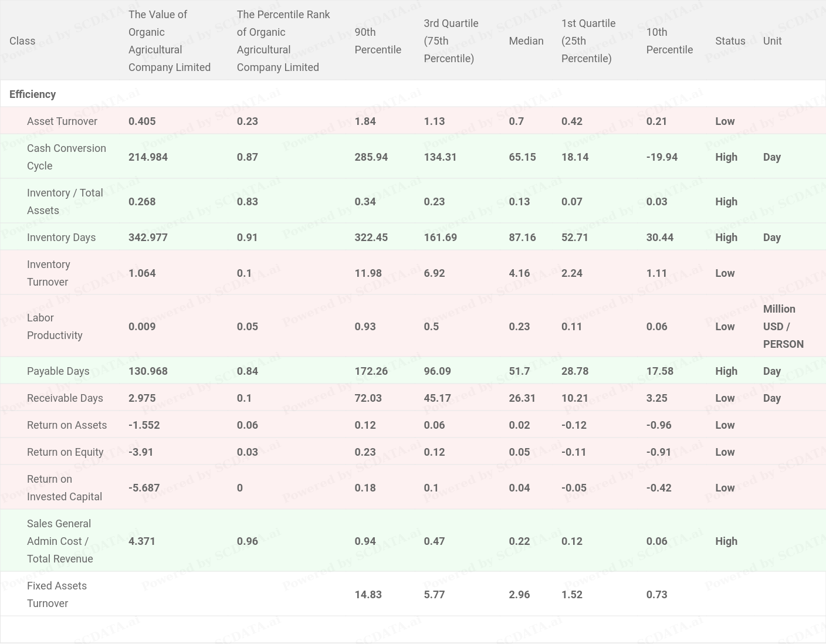Click the Day unit in Receivable Days row
This screenshot has height=644, width=826.
(771, 398)
